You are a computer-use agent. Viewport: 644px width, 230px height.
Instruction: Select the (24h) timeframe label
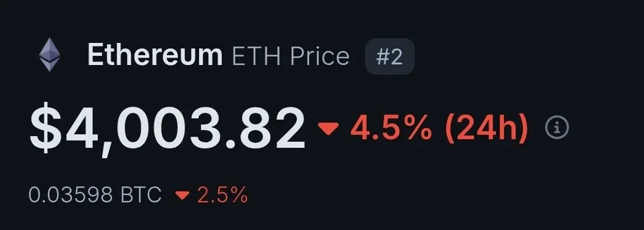[x=486, y=128]
